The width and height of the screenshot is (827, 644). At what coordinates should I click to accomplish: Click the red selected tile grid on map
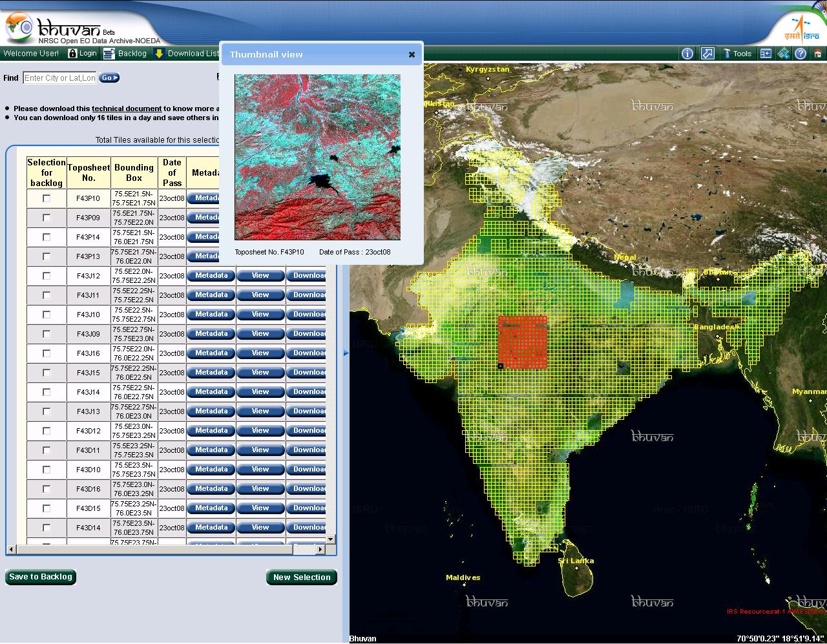point(523,342)
